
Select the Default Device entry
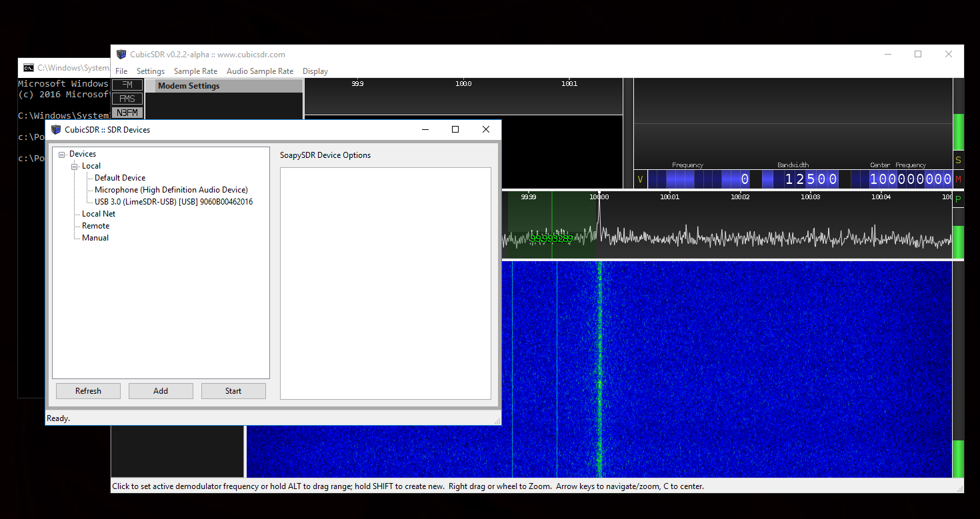pyautogui.click(x=120, y=178)
